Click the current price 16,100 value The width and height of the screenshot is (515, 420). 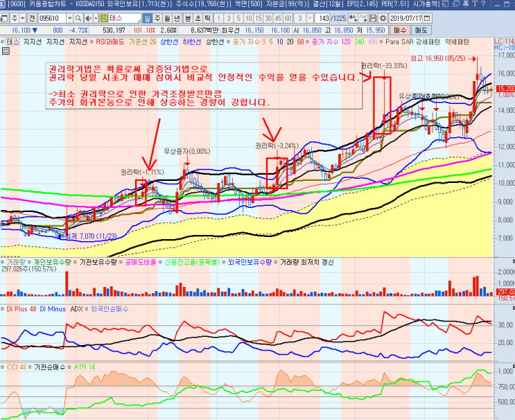pos(21,30)
